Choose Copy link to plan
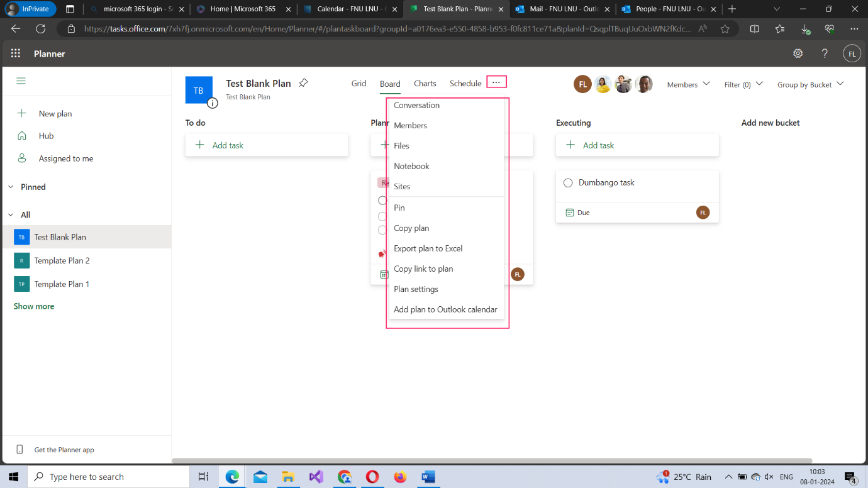Viewport: 868px width, 488px height. (447, 269)
